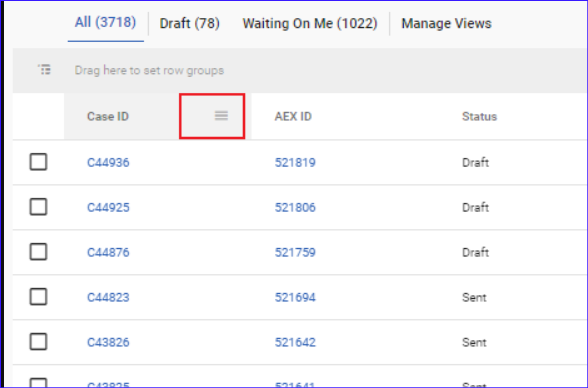This screenshot has height=388, width=588.
Task: Tick the checkbox for case C44936
Action: click(x=38, y=162)
